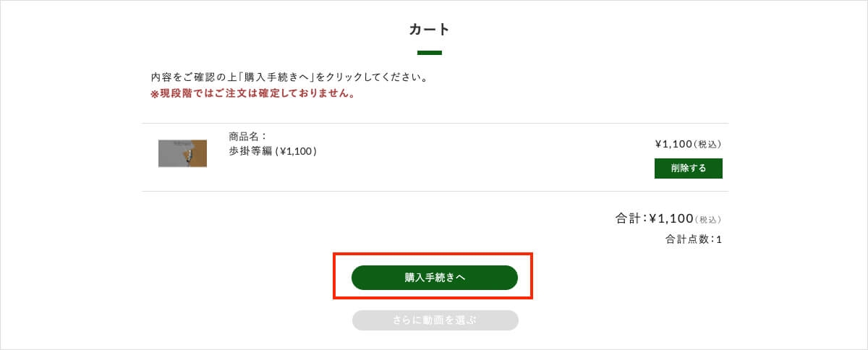Click the small "(税込)" label beside the total
The width and height of the screenshot is (868, 350).
[x=709, y=220]
